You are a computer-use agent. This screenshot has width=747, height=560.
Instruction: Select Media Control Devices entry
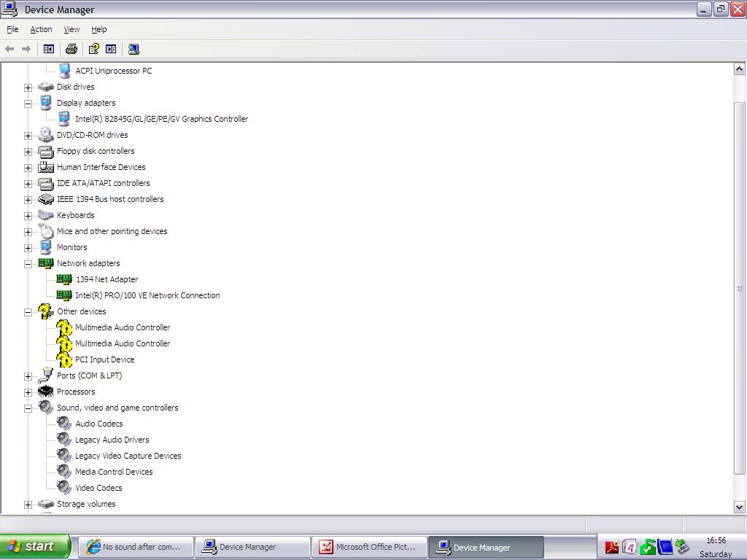click(x=114, y=472)
